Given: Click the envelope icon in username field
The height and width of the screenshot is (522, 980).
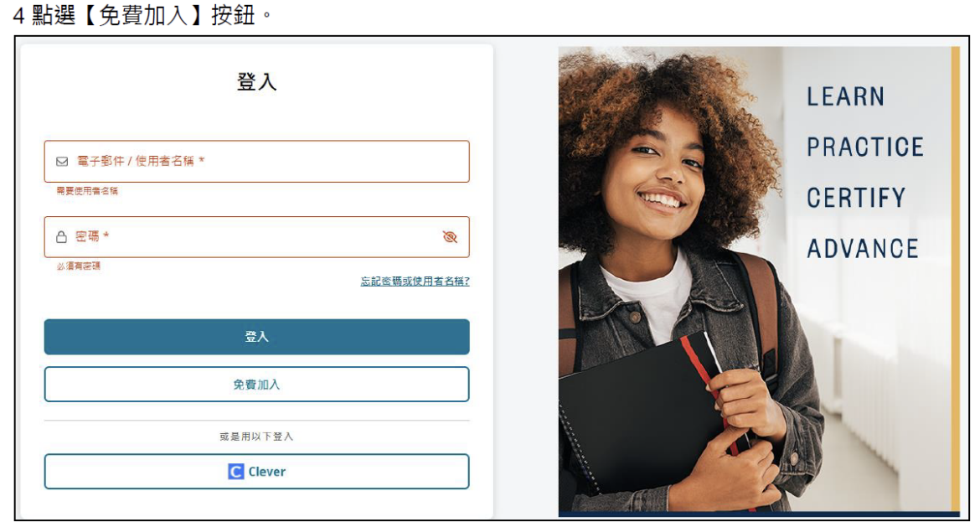Looking at the screenshot, I should (x=62, y=161).
